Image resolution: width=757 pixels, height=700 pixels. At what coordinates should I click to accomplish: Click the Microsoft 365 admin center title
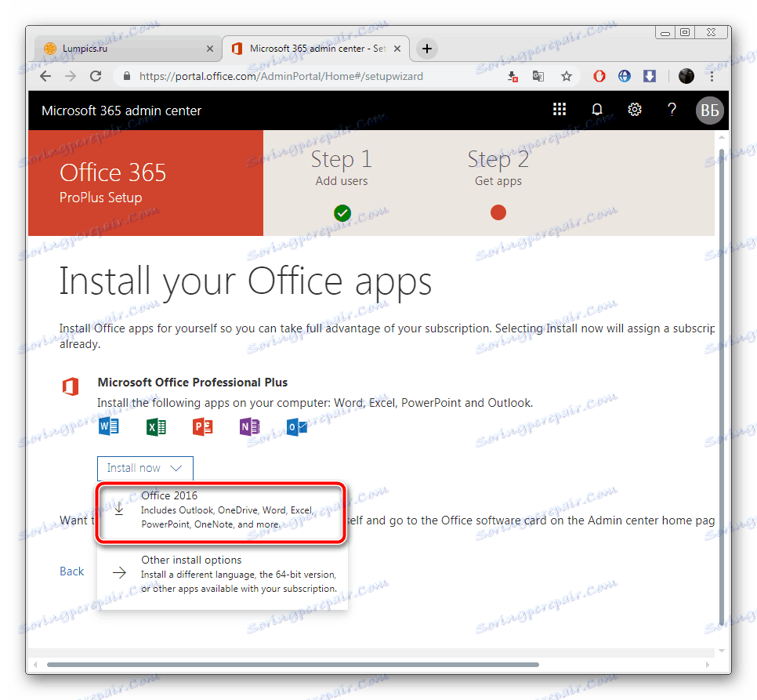tap(121, 111)
